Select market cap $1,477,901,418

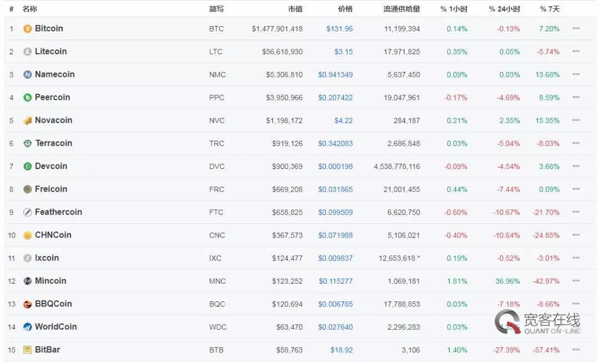(x=277, y=29)
